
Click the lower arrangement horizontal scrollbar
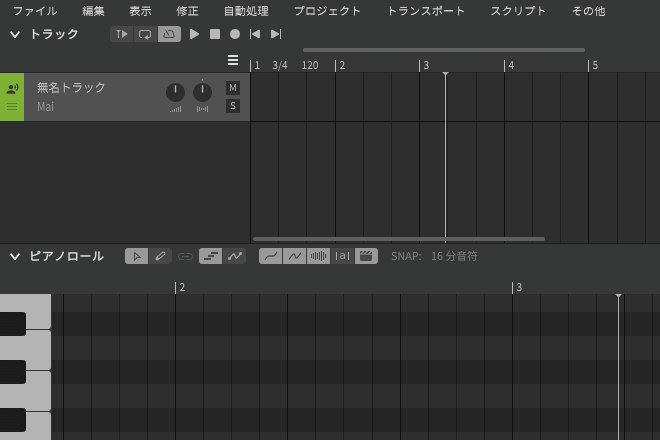399,239
